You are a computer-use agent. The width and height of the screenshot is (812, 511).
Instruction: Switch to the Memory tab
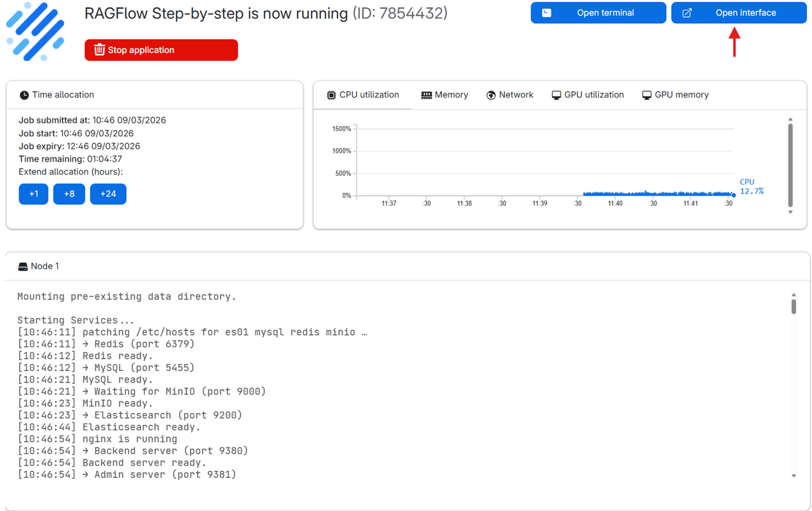(445, 95)
